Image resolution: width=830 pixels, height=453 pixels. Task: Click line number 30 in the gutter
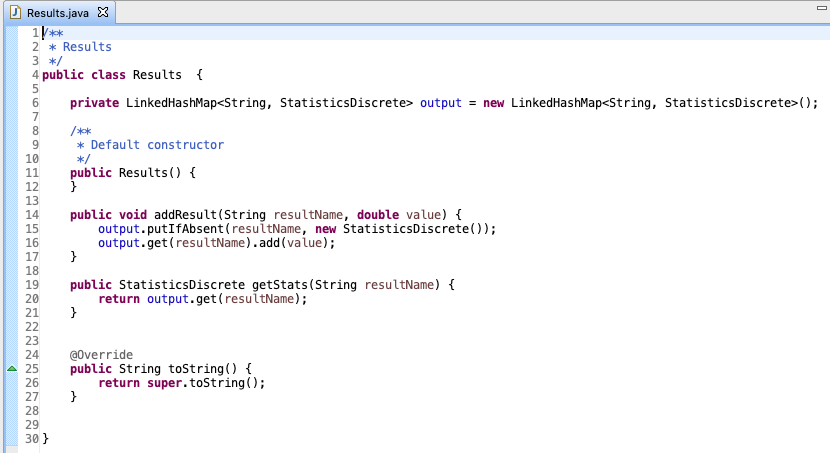[x=32, y=439]
